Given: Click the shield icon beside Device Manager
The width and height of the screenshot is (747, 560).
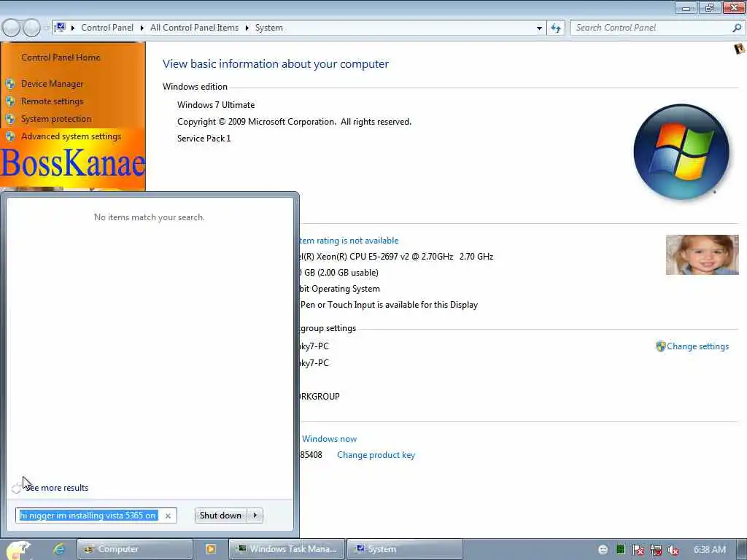Looking at the screenshot, I should [x=10, y=84].
